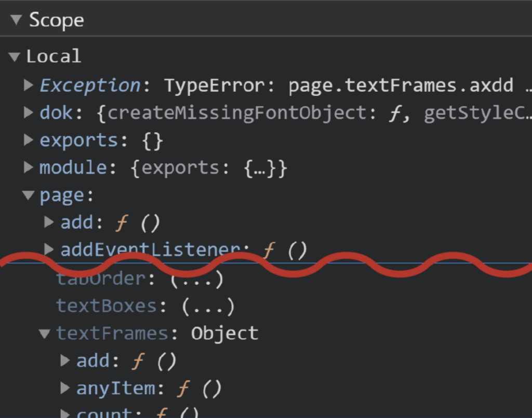Select the Exception property name
The height and width of the screenshot is (418, 532).
[89, 85]
